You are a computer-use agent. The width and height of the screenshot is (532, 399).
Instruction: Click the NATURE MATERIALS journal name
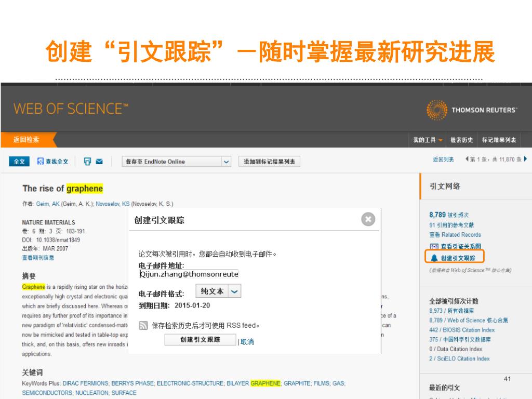[x=48, y=222]
